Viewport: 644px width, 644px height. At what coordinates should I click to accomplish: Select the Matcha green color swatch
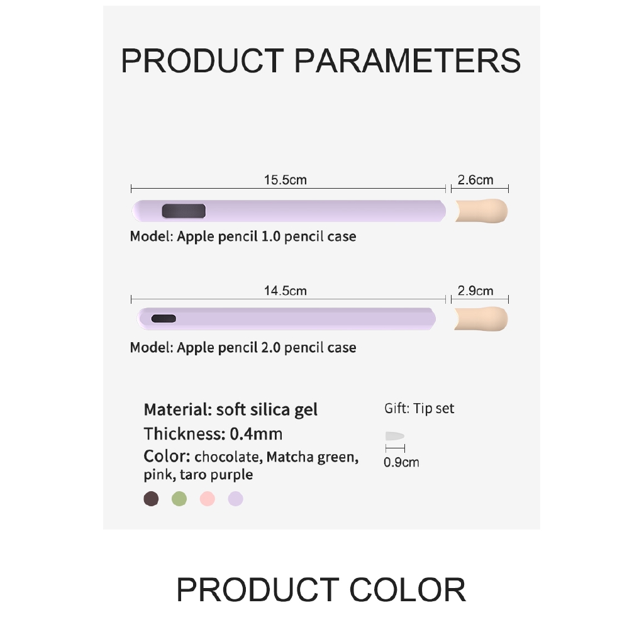[x=179, y=499]
